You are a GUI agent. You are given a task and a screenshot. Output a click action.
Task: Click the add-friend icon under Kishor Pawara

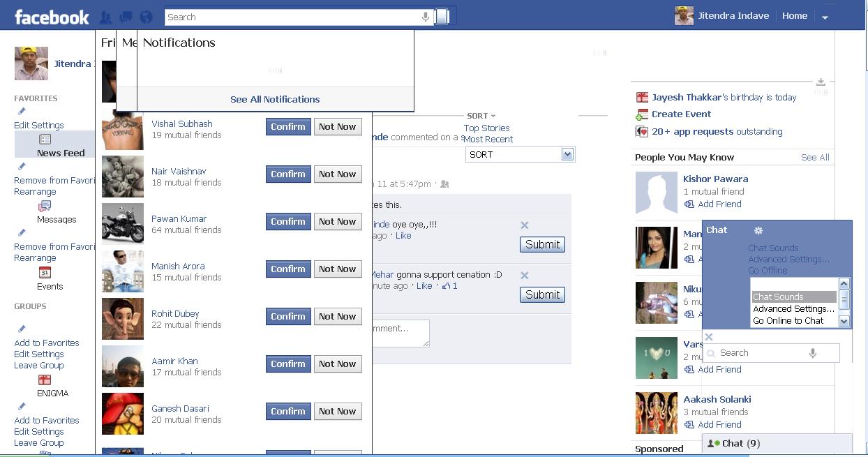(689, 204)
